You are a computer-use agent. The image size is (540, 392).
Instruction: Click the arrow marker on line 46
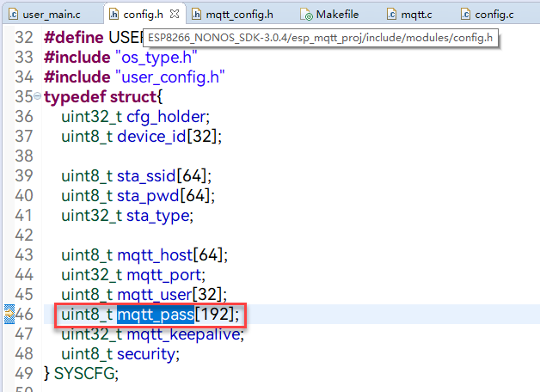[9, 314]
